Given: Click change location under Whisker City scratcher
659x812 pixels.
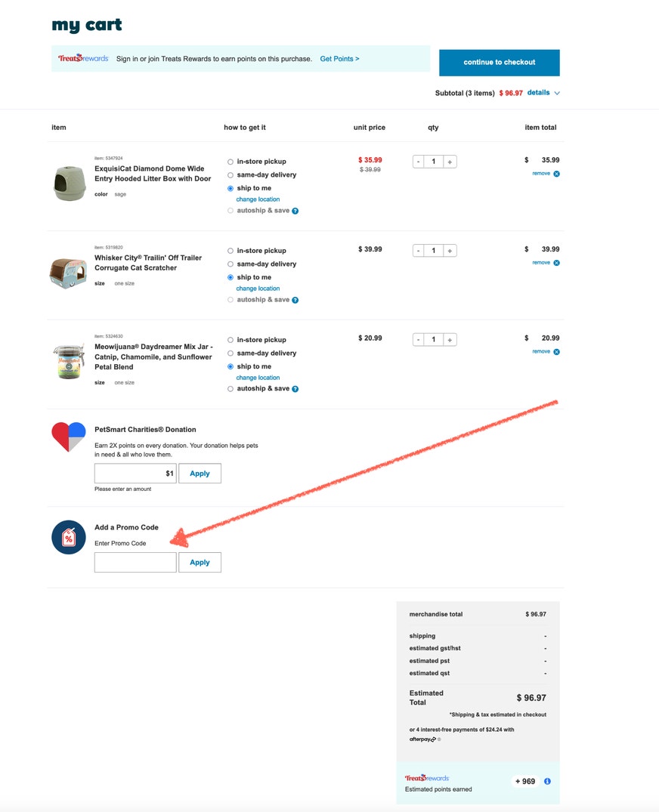Looking at the screenshot, I should click(258, 289).
